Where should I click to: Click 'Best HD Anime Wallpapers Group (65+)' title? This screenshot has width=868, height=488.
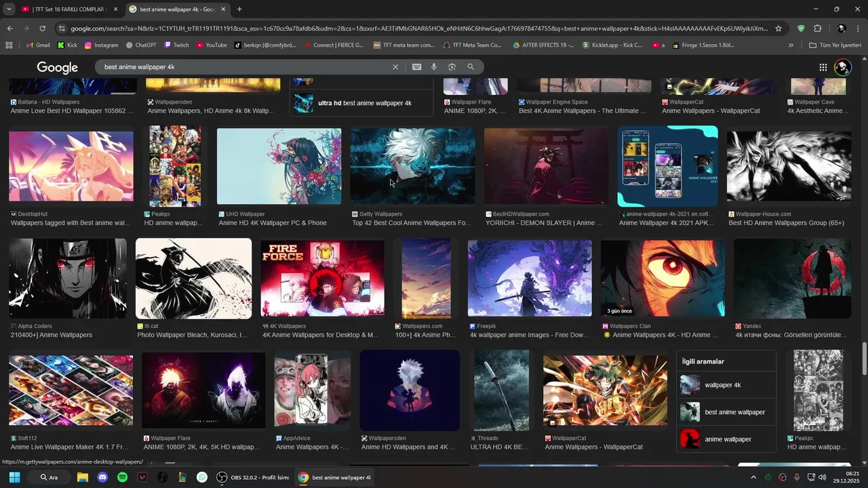[x=787, y=223]
